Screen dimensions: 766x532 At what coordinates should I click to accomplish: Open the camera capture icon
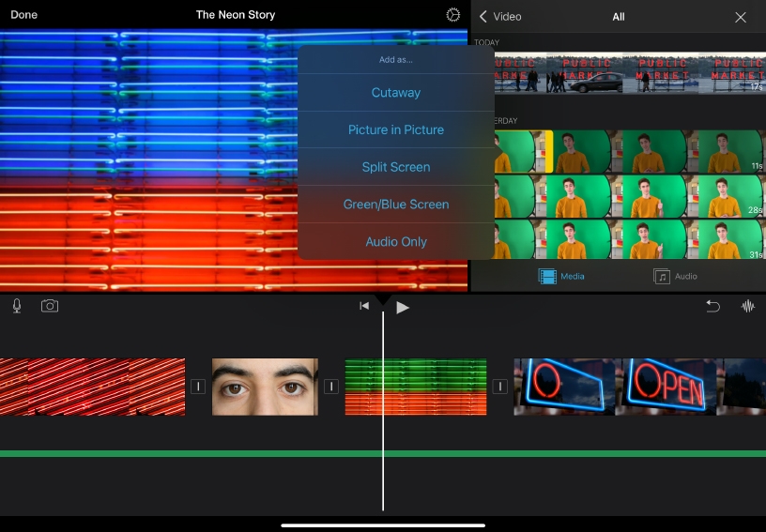[50, 306]
